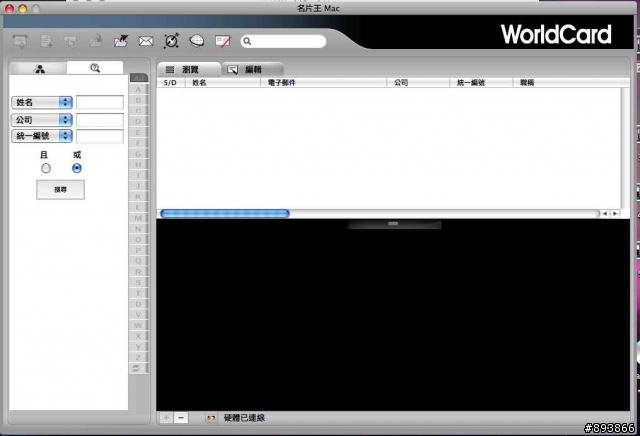Click the text field beside 公司
This screenshot has width=640, height=436.
tap(100, 120)
